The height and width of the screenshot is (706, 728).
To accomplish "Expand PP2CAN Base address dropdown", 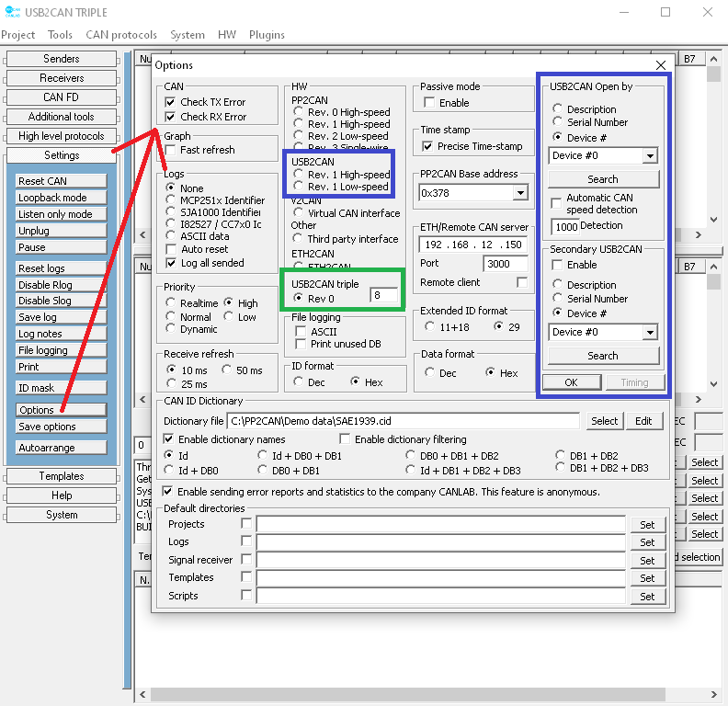I will [x=520, y=193].
